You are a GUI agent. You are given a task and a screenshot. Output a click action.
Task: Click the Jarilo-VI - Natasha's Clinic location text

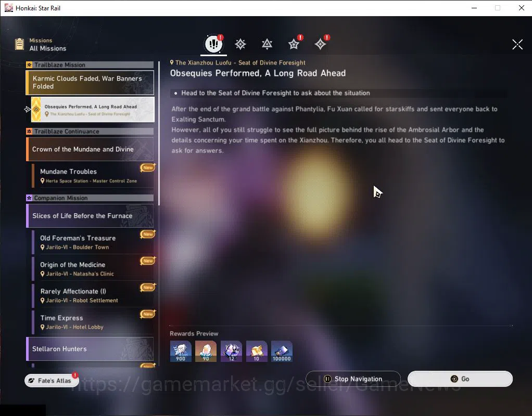(80, 274)
